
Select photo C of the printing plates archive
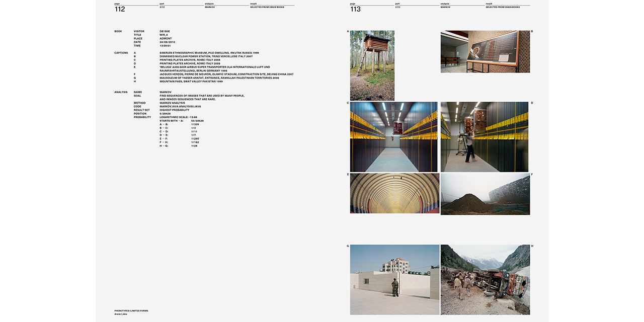coord(393,137)
